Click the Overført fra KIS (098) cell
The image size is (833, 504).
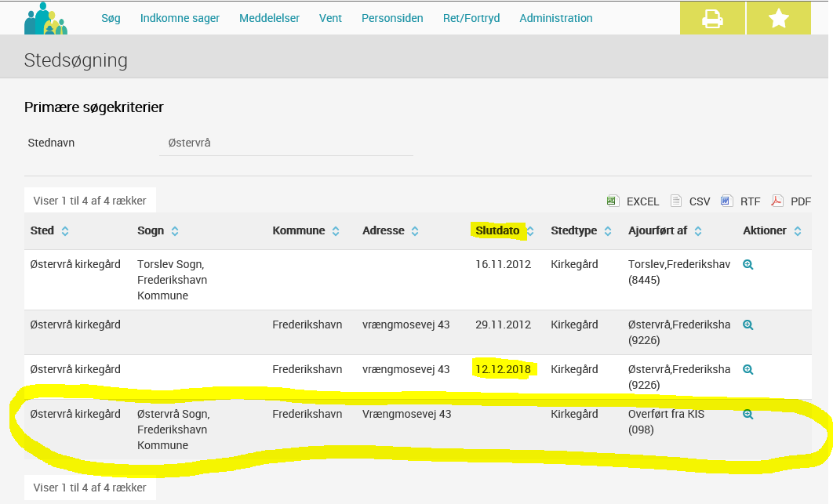click(x=666, y=422)
